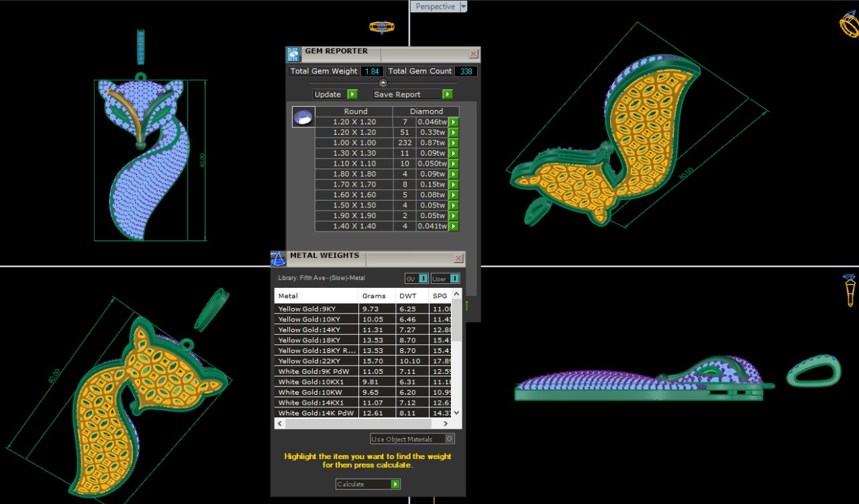Toggle the User library switch
This screenshot has width=859, height=504.
click(454, 279)
